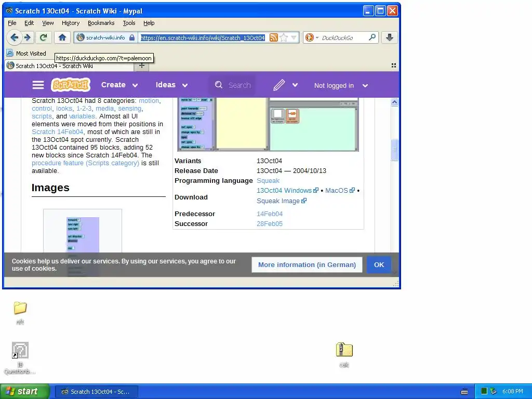
Task: Open the infobox Scratch 13Oct04 screenshot
Action: [x=268, y=124]
